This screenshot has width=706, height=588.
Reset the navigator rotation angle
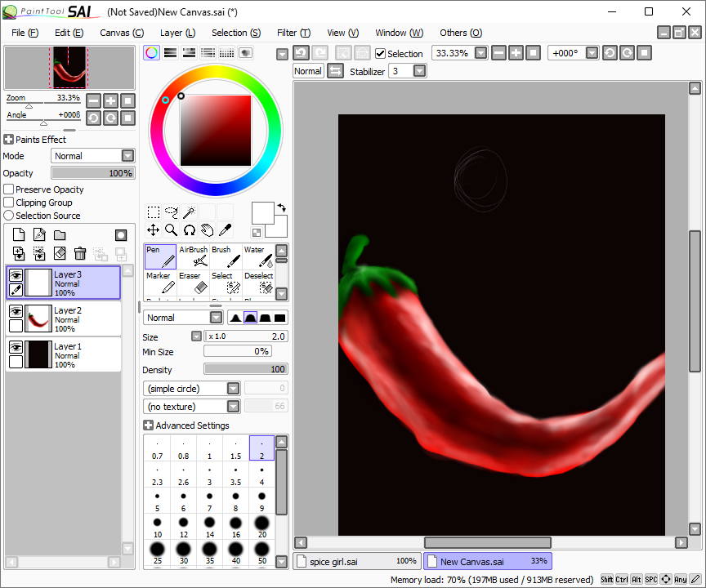[x=127, y=118]
